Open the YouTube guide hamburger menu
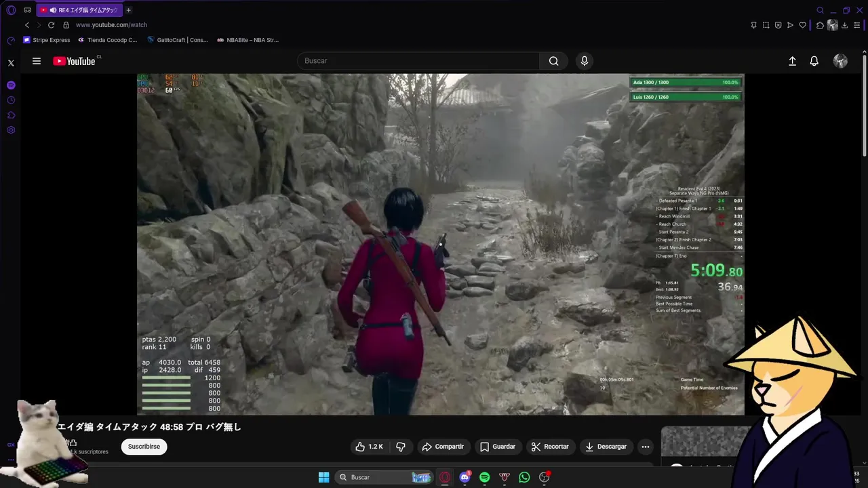Viewport: 868px width, 488px height. (x=37, y=61)
